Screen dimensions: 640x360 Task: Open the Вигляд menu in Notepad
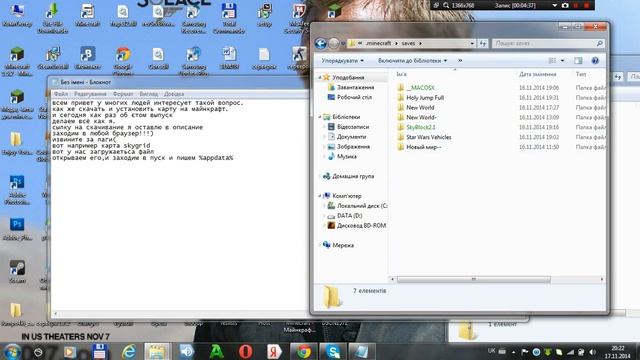point(149,94)
